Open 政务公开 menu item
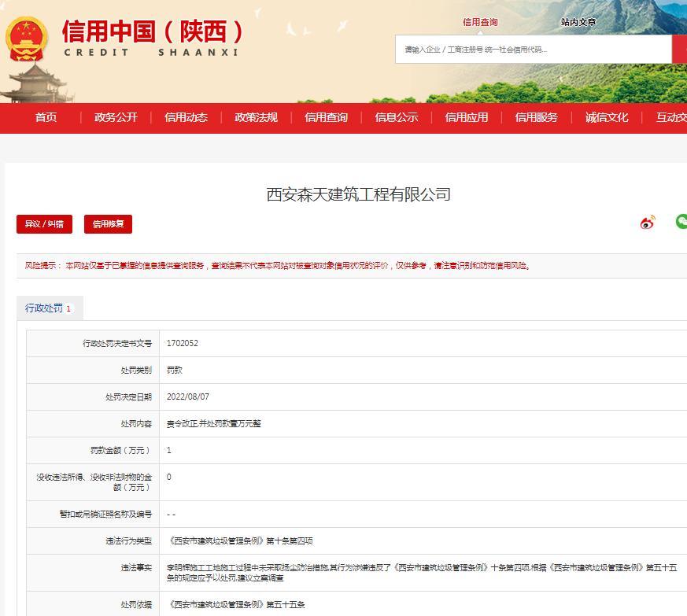687x616 pixels. click(116, 117)
